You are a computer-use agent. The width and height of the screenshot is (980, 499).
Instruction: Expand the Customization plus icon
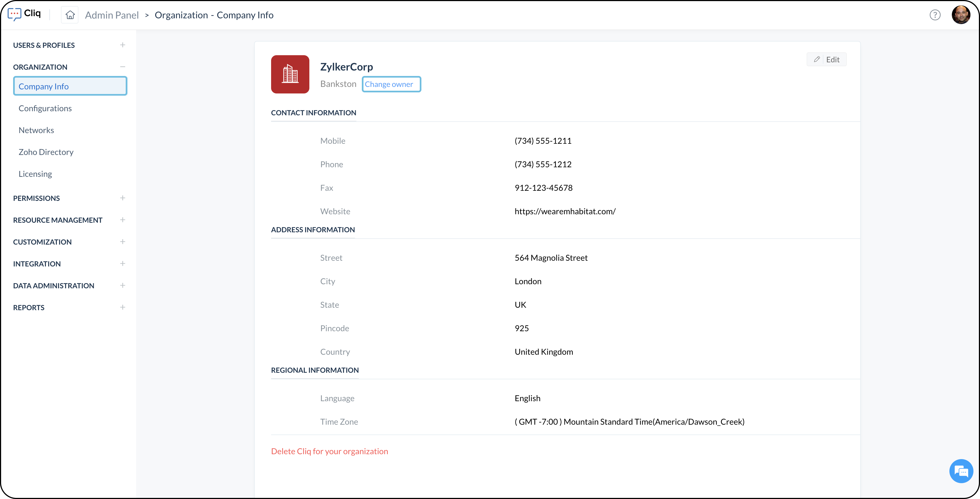coord(122,242)
